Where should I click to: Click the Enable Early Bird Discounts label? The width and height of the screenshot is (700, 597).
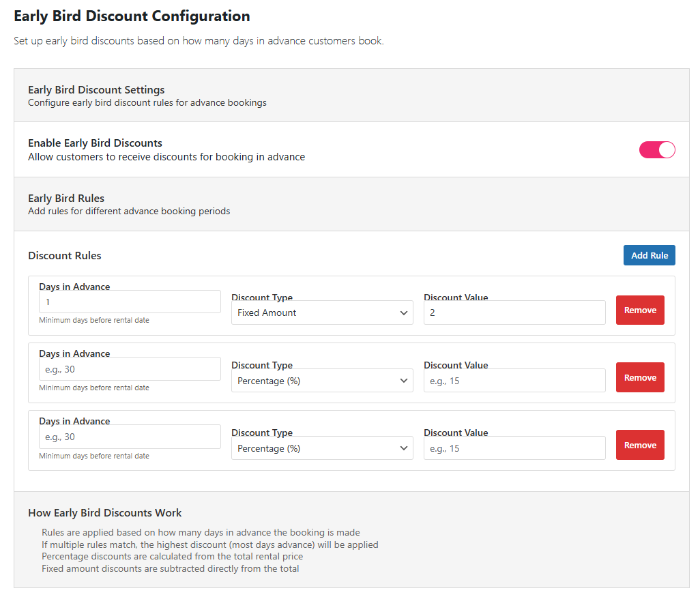(95, 143)
